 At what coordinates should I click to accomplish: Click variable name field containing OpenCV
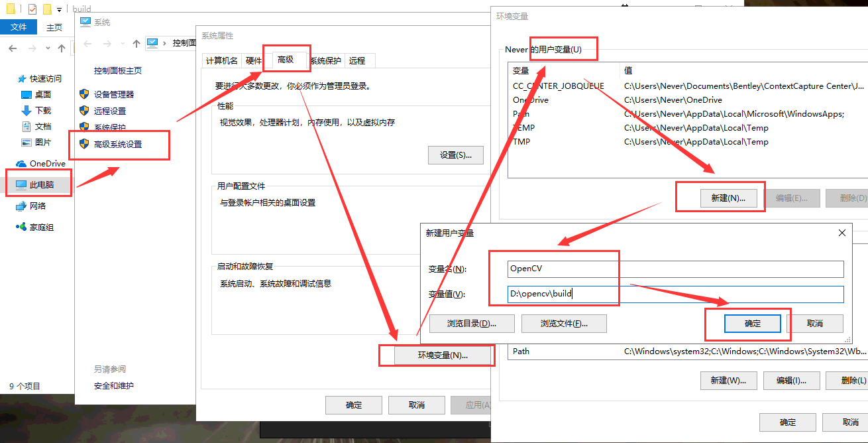tap(675, 269)
